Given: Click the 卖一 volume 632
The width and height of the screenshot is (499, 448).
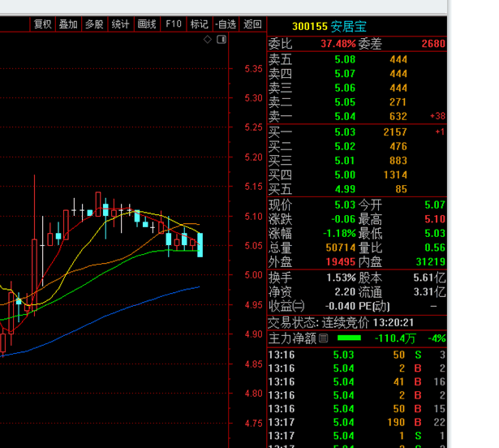Looking at the screenshot, I should pos(398,117).
